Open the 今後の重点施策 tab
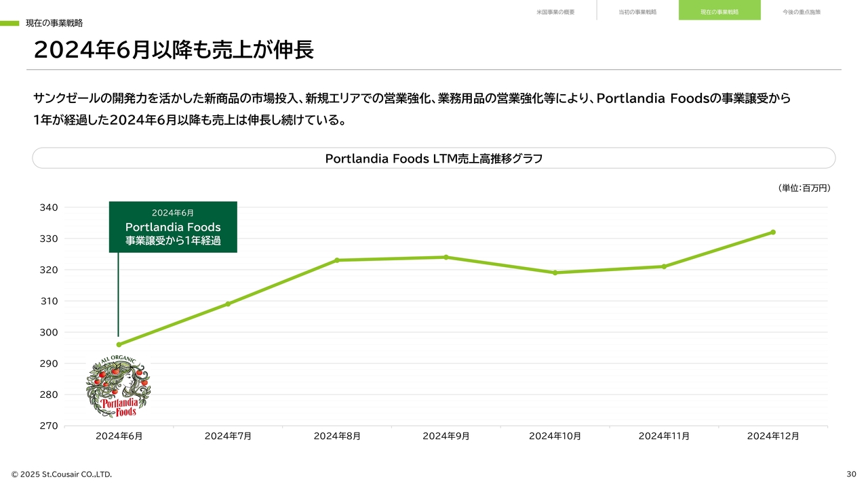This screenshot has height=488, width=868. [x=802, y=12]
